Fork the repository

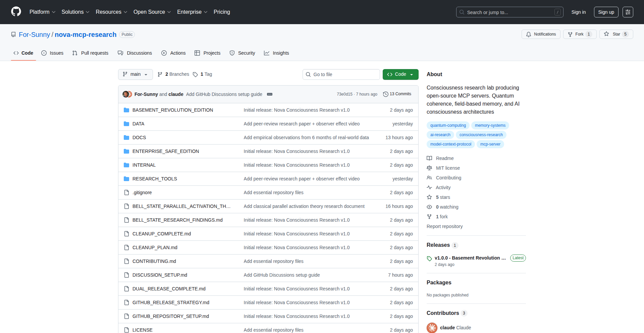576,34
